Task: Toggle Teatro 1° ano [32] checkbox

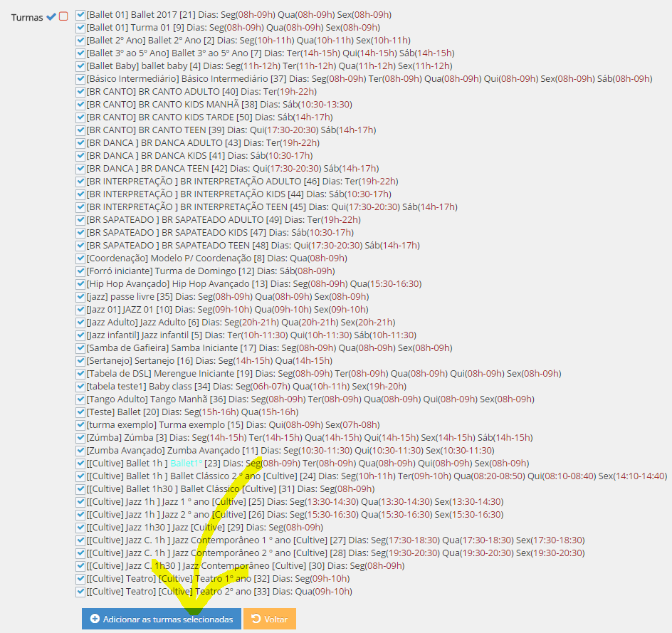Action: (x=80, y=580)
